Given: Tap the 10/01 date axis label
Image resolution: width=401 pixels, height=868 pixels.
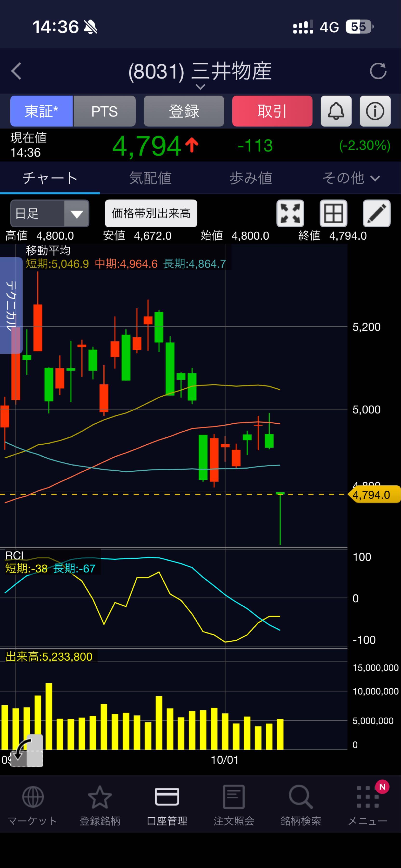Looking at the screenshot, I should (x=225, y=760).
